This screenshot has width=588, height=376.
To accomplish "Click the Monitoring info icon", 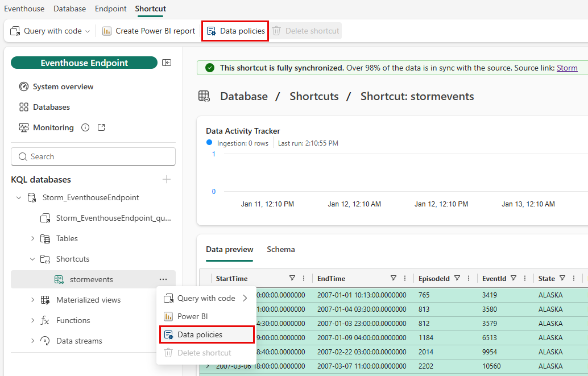I will (x=85, y=127).
